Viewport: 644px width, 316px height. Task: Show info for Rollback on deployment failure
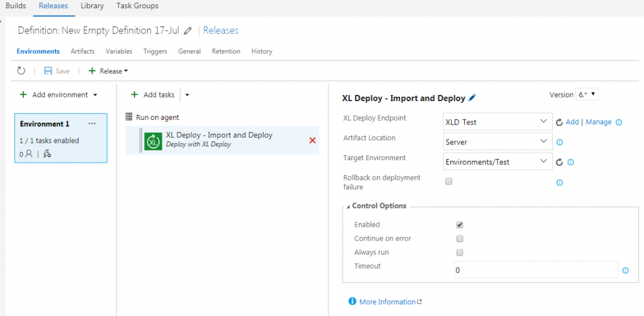559,183
